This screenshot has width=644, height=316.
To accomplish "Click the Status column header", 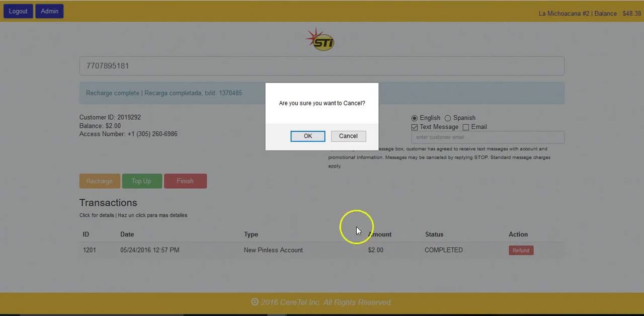I will (x=434, y=234).
